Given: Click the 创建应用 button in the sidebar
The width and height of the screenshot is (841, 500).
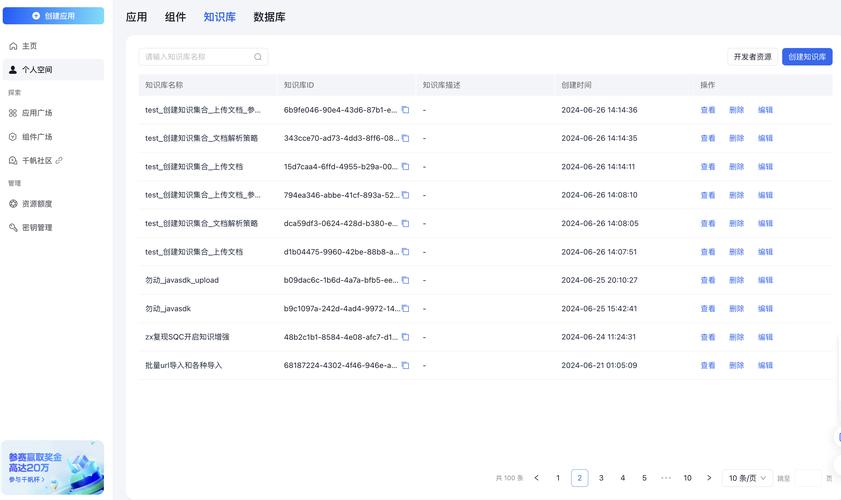Looking at the screenshot, I should point(53,16).
